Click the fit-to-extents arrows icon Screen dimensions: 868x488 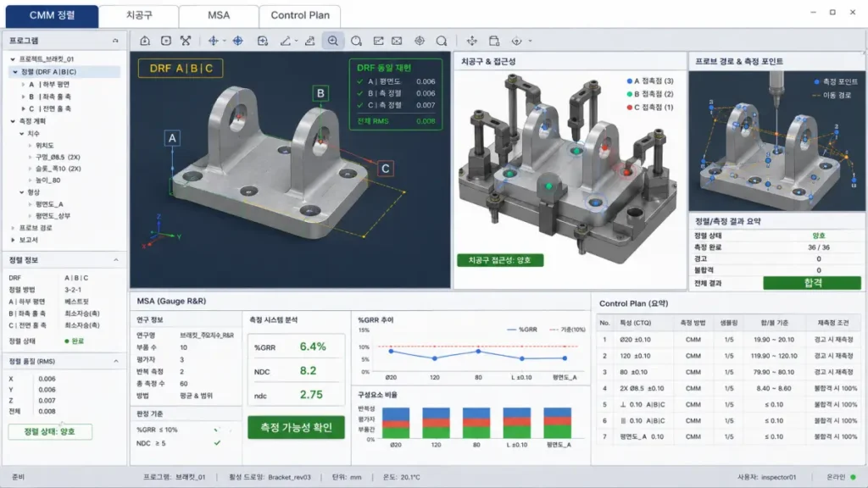click(x=186, y=41)
